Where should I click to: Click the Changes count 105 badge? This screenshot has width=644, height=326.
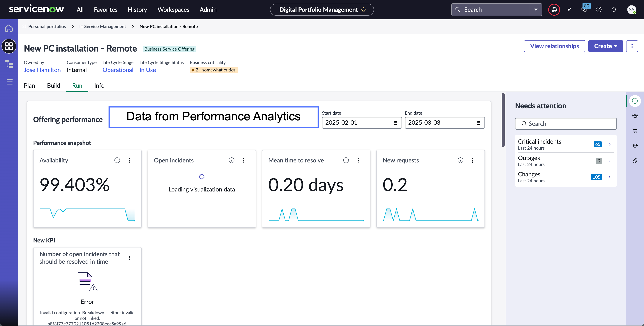tap(596, 177)
